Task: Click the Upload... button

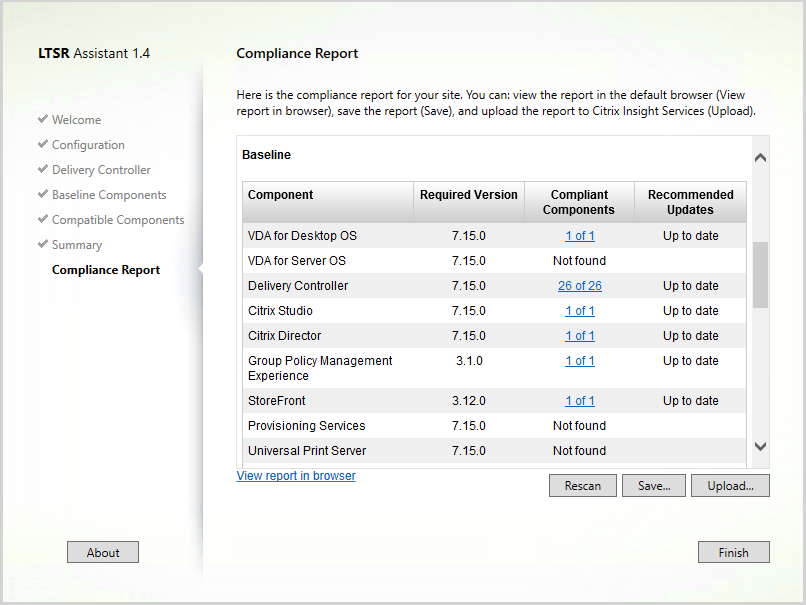Action: 730,486
